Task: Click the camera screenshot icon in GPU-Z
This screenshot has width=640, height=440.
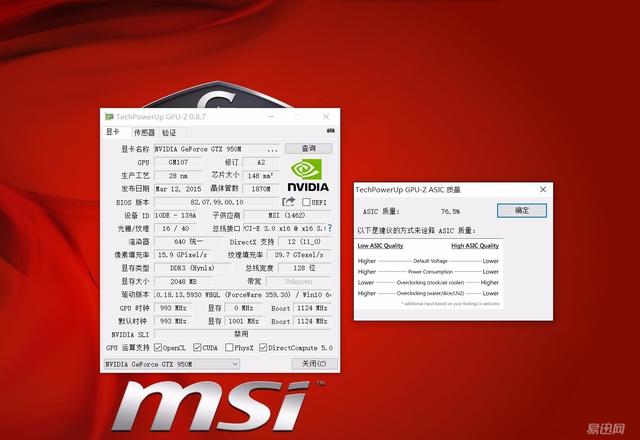Action: 326,132
